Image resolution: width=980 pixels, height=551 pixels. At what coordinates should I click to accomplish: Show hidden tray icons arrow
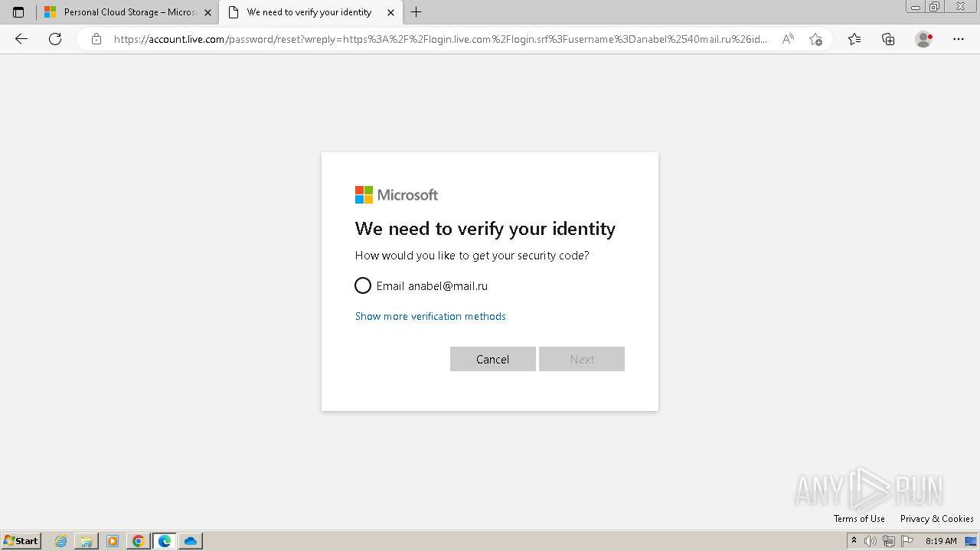(x=854, y=541)
